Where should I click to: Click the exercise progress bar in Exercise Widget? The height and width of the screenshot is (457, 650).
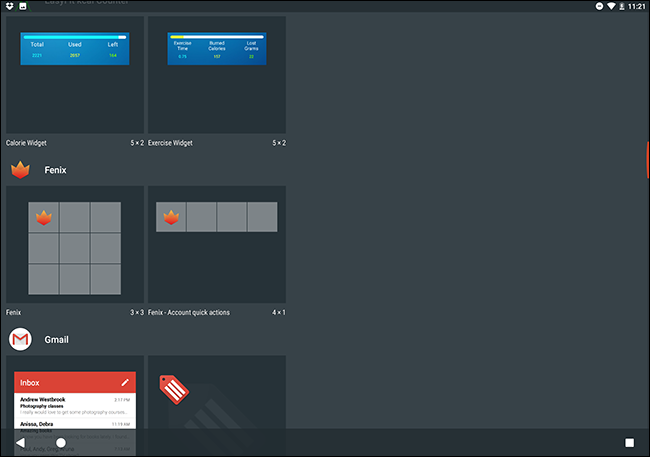click(x=217, y=37)
